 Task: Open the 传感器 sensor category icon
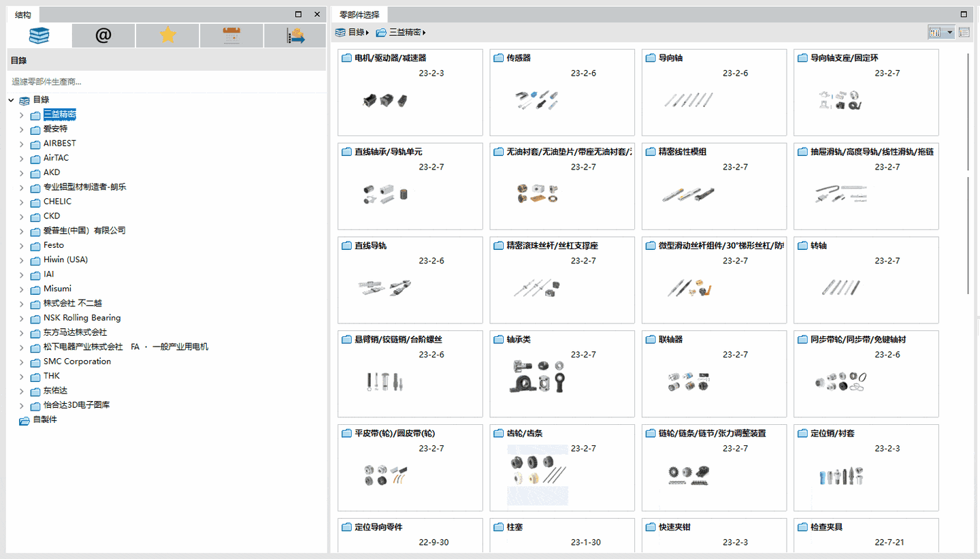pos(498,58)
